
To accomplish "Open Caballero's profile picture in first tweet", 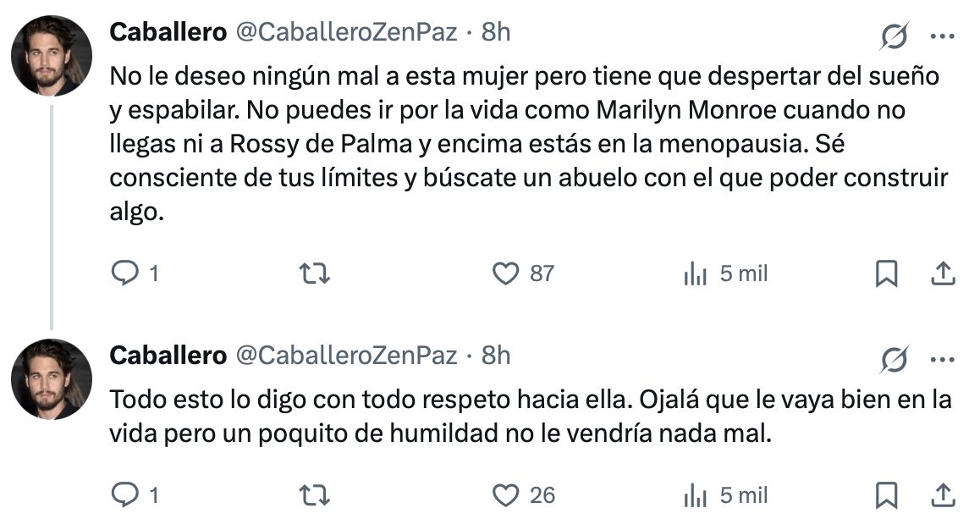I will pyautogui.click(x=52, y=56).
